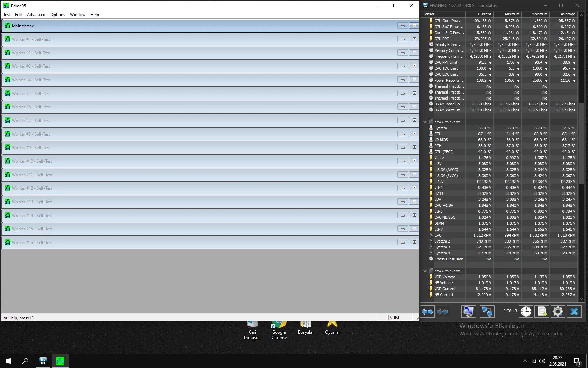Screen dimensions: 588x368
Task: Collapse the second MSI B450 TOM sensor group
Action: (425, 271)
